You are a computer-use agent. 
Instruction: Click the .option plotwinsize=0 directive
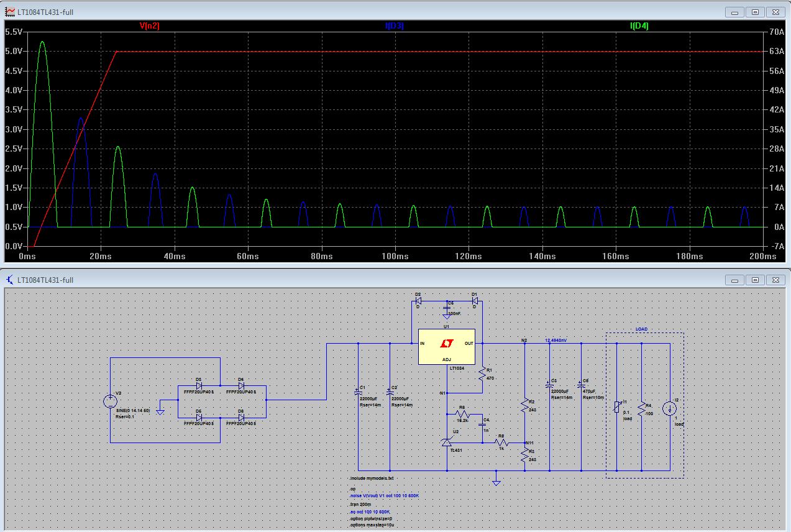coord(370,518)
